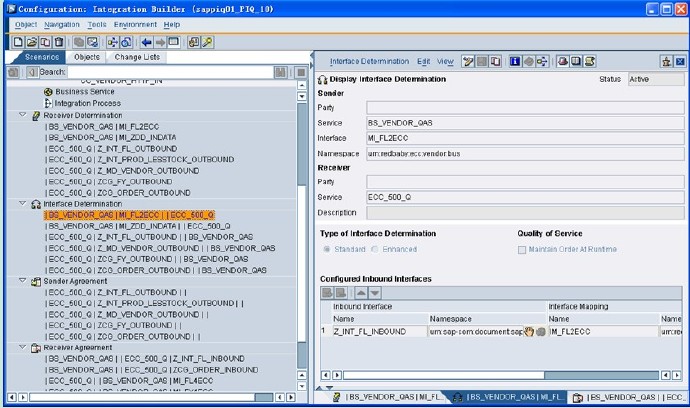This screenshot has height=408, width=690.
Task: Click the open folder icon in main toolbar
Action: coord(32,42)
